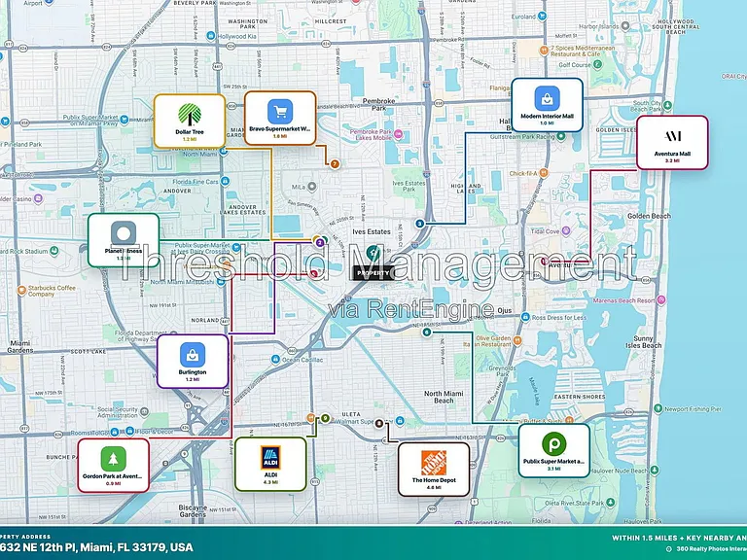Viewport: 747px width, 560px height.
Task: Click the Ocean Cadillac map pin
Action: [275, 360]
